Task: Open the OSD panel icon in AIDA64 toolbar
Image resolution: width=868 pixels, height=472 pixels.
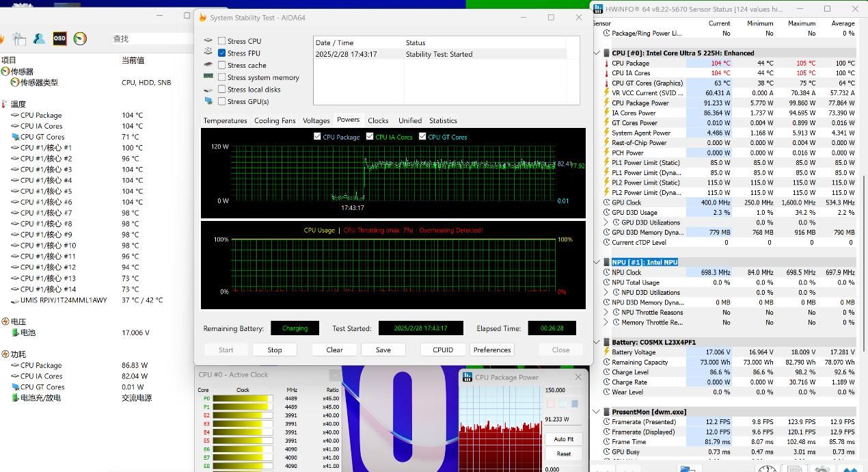Action: [x=59, y=39]
